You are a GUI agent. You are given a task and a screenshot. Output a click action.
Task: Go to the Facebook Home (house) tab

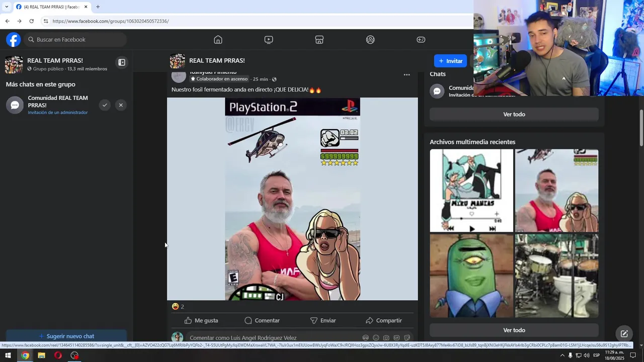click(x=218, y=40)
